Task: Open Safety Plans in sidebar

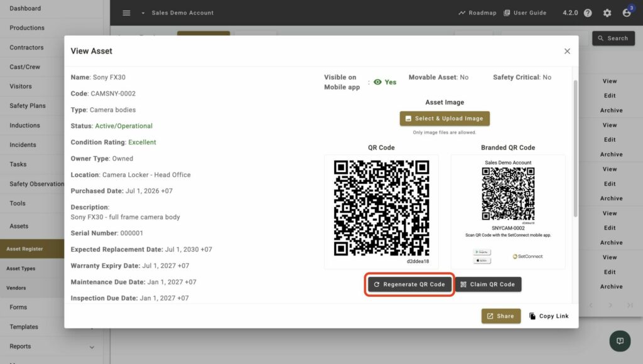Action: (28, 106)
